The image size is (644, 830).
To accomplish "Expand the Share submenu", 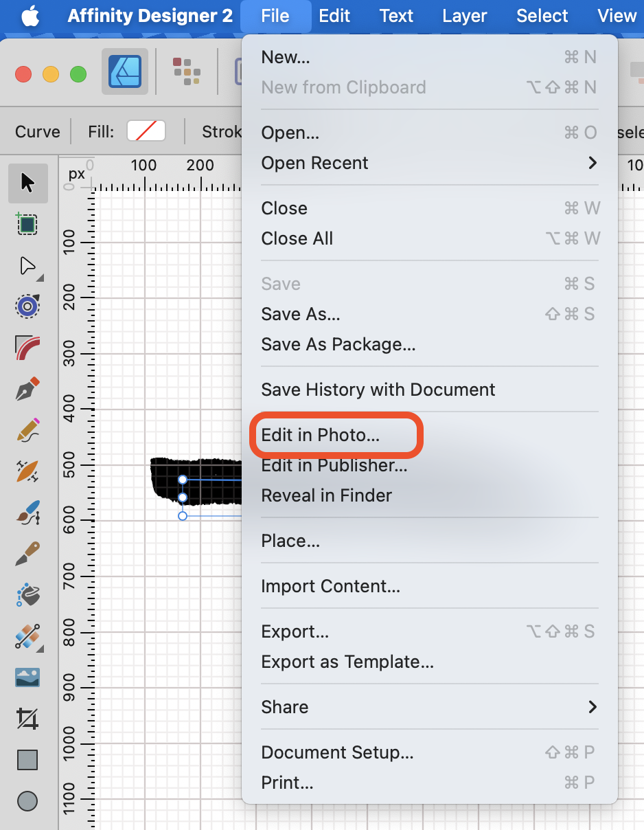I will coord(430,707).
